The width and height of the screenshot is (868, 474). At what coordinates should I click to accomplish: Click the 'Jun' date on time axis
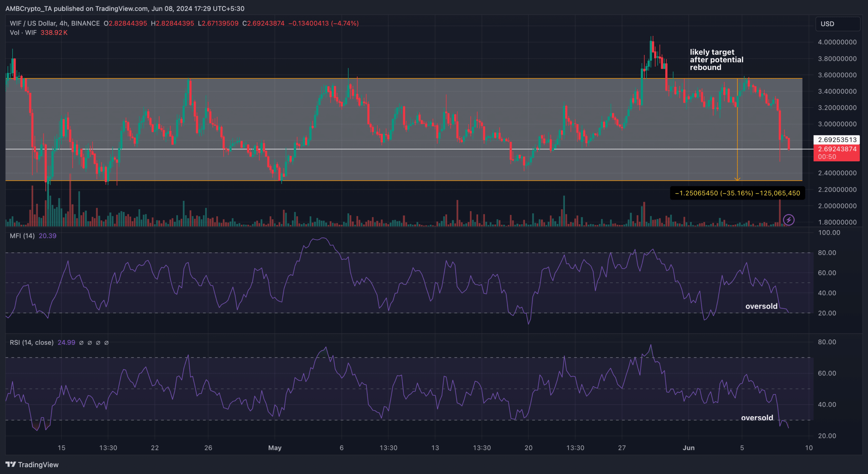pos(689,448)
